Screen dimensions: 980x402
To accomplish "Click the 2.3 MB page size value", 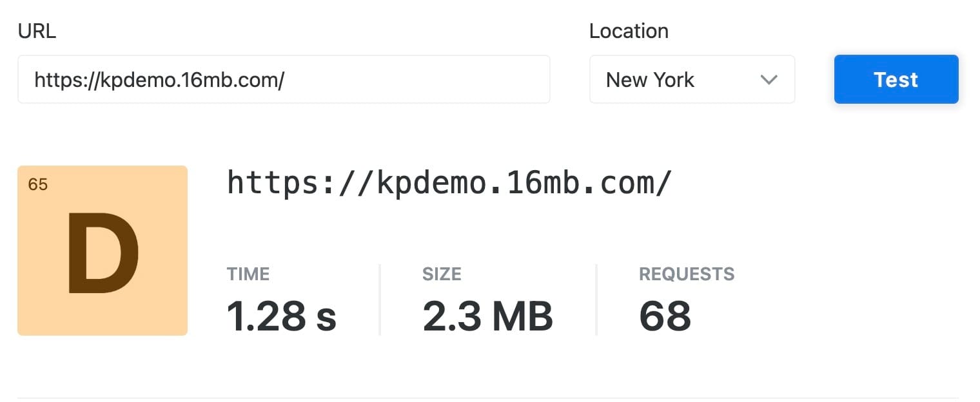I will [x=487, y=316].
